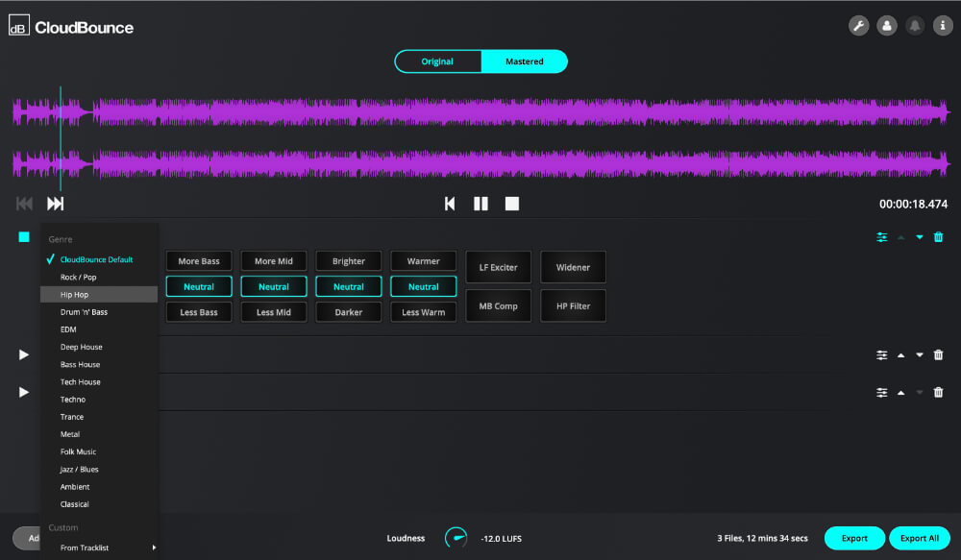This screenshot has height=560, width=961.
Task: Play the second track in list
Action: point(24,354)
